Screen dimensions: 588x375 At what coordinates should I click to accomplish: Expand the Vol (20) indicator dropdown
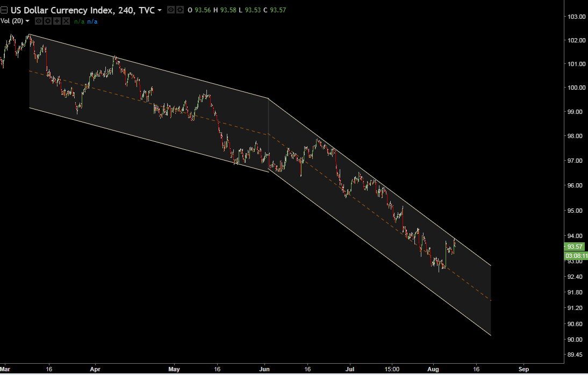coord(27,21)
